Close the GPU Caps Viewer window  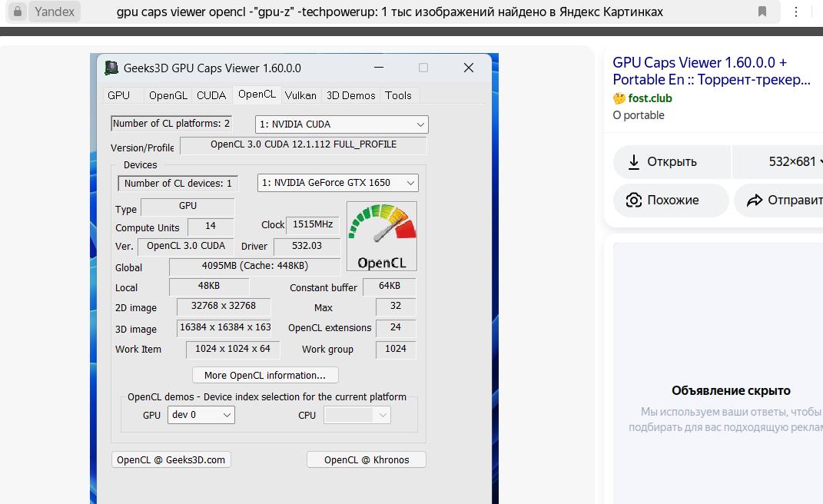469,68
